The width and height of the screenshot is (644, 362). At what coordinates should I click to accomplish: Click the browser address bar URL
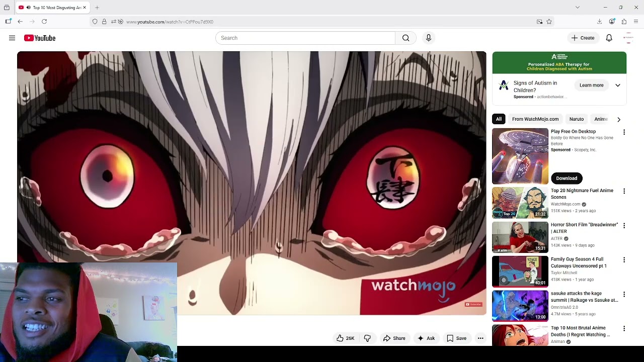(170, 22)
